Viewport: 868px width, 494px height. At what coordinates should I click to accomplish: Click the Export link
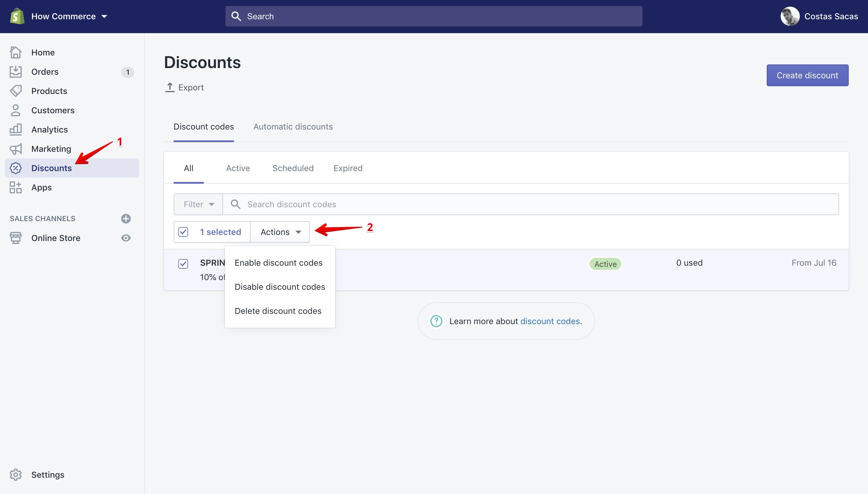(184, 87)
